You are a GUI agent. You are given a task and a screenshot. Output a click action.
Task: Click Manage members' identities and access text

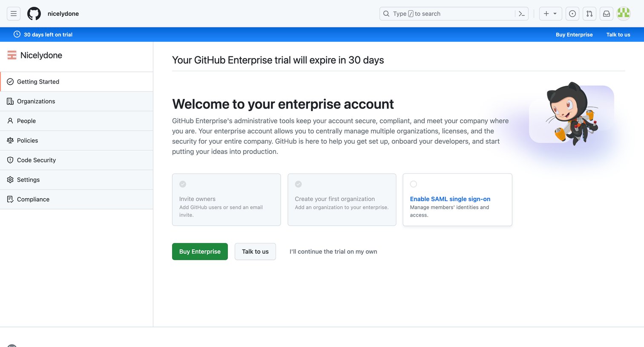449,211
